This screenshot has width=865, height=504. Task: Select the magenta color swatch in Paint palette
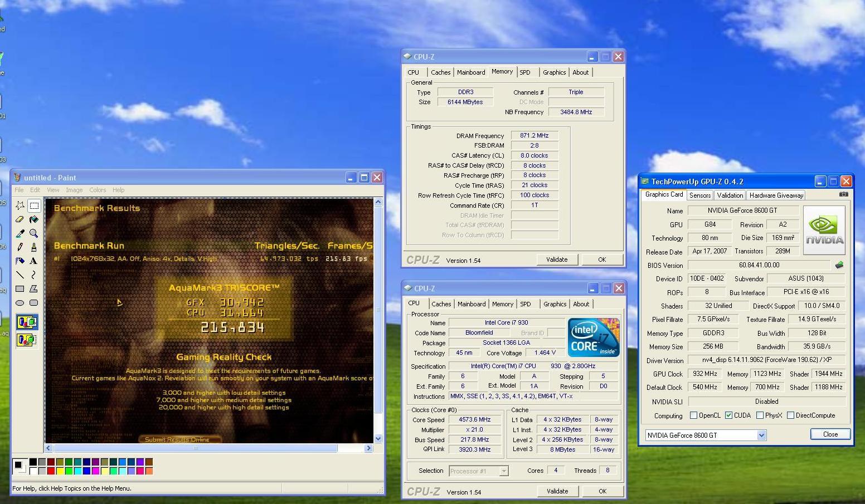[x=96, y=471]
